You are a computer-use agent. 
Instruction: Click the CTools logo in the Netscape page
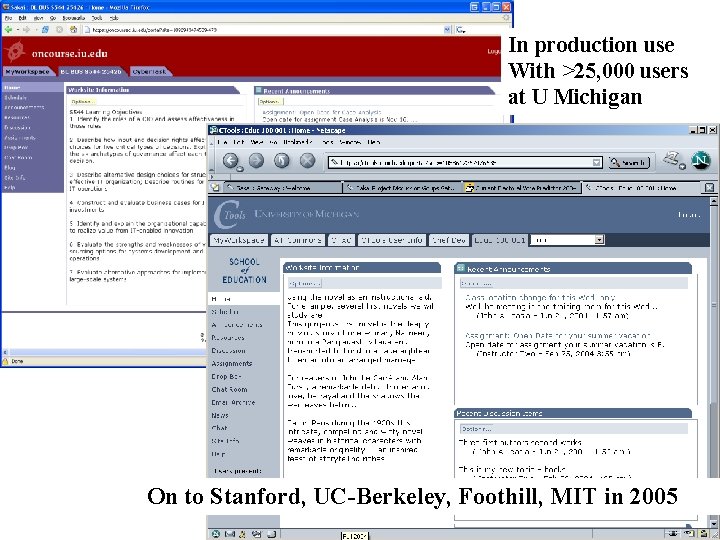(x=230, y=214)
